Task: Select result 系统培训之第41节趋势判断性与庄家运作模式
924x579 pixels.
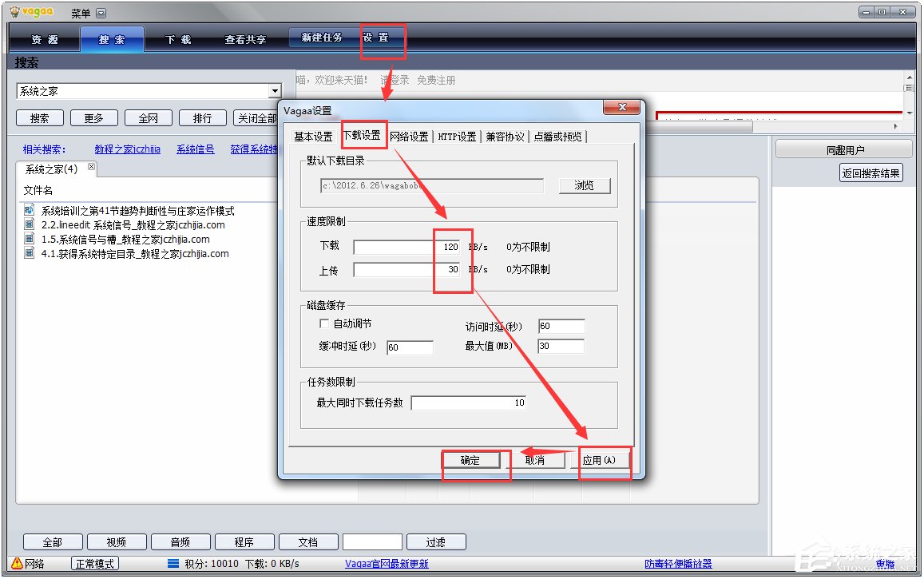Action: point(138,211)
